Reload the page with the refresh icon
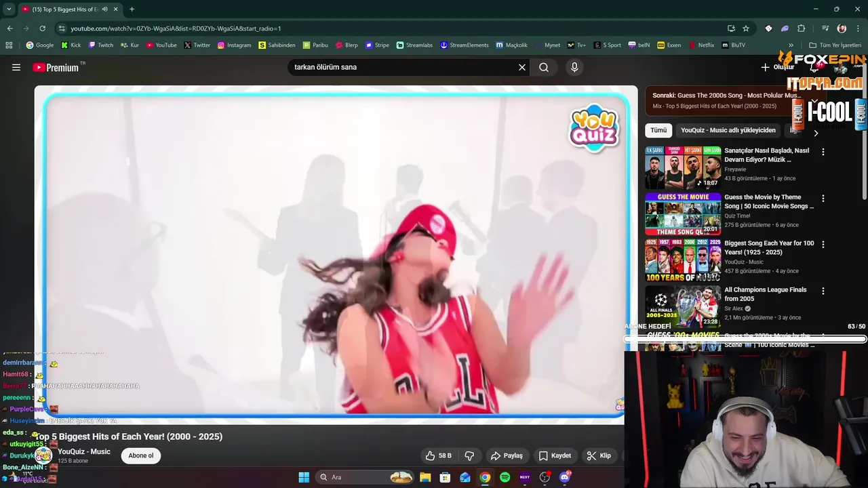The width and height of the screenshot is (868, 488). 42,28
